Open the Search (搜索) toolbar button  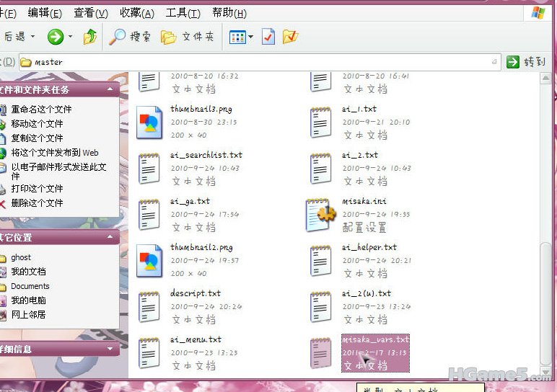129,37
